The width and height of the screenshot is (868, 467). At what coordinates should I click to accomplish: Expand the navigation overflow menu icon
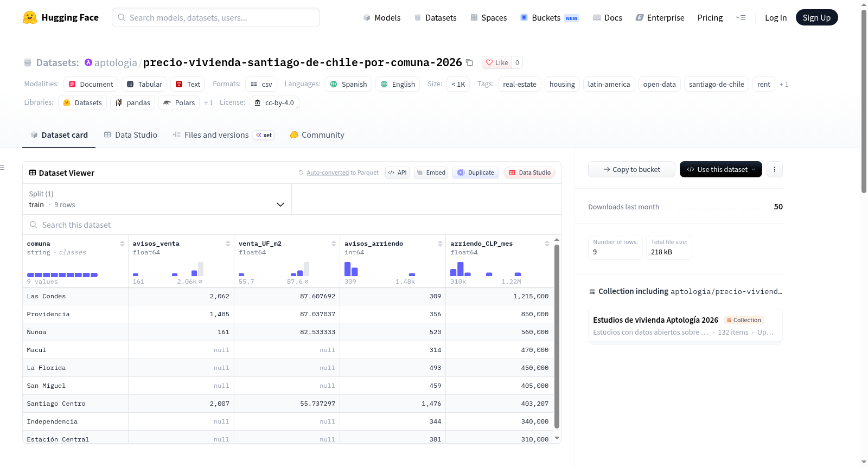(x=741, y=17)
